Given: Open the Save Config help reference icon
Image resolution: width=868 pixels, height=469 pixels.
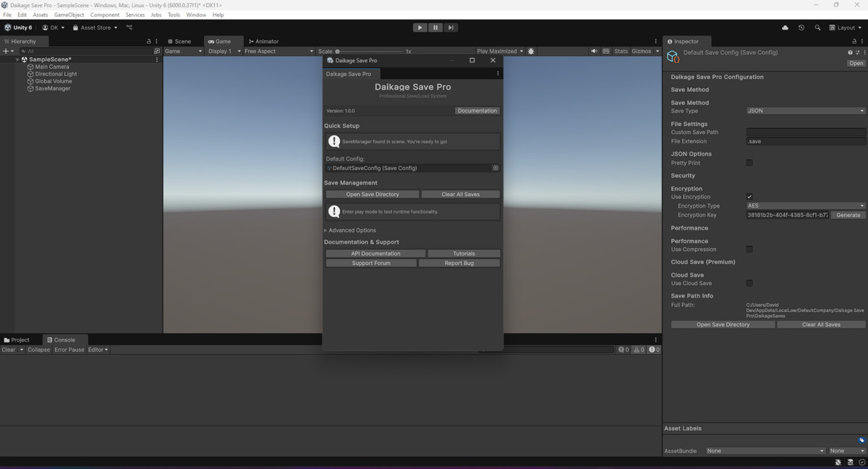Looking at the screenshot, I should click(x=850, y=52).
